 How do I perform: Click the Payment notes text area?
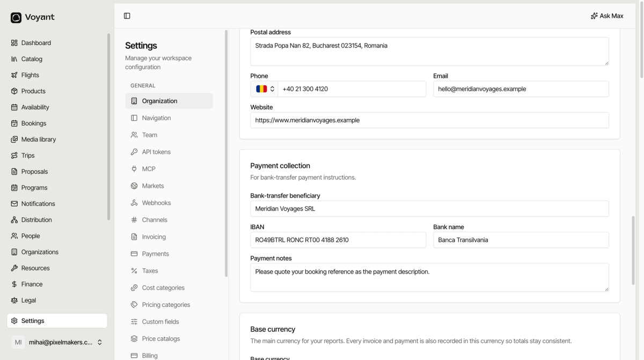click(x=429, y=277)
